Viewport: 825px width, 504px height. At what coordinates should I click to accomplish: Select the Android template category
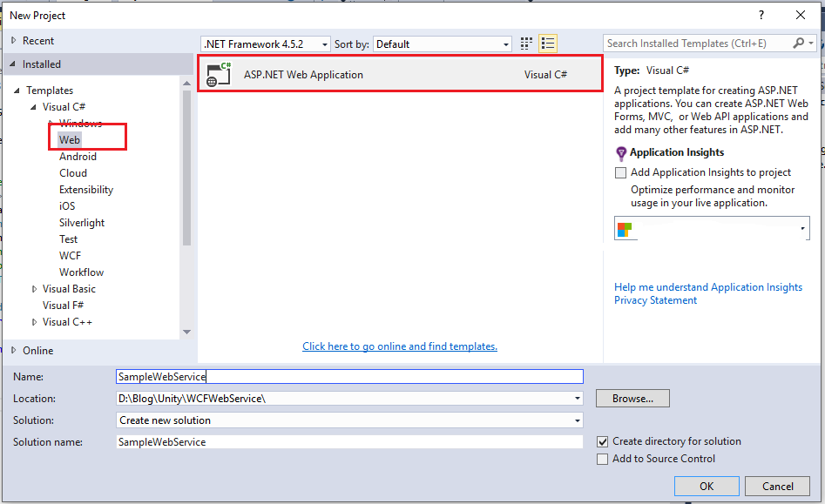pyautogui.click(x=78, y=157)
